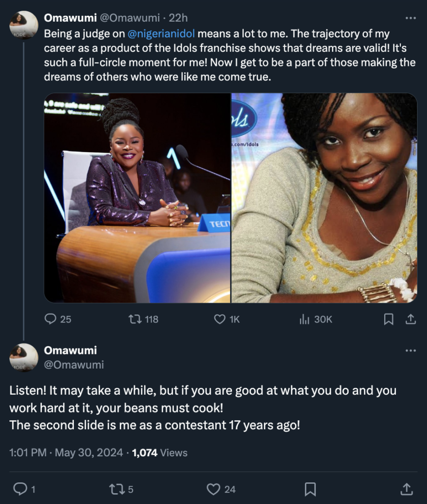Image resolution: width=427 pixels, height=504 pixels.
Task: Click reply icon on first tweet
Action: (51, 319)
